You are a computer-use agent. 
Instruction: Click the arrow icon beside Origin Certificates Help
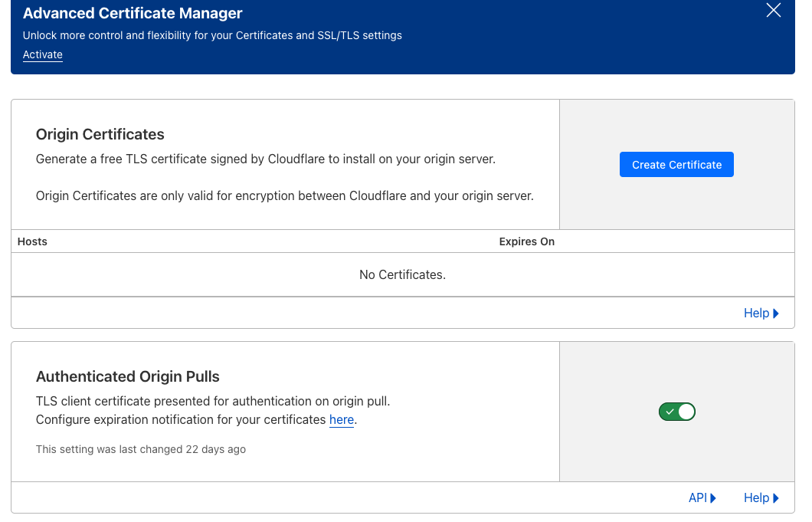[776, 313]
